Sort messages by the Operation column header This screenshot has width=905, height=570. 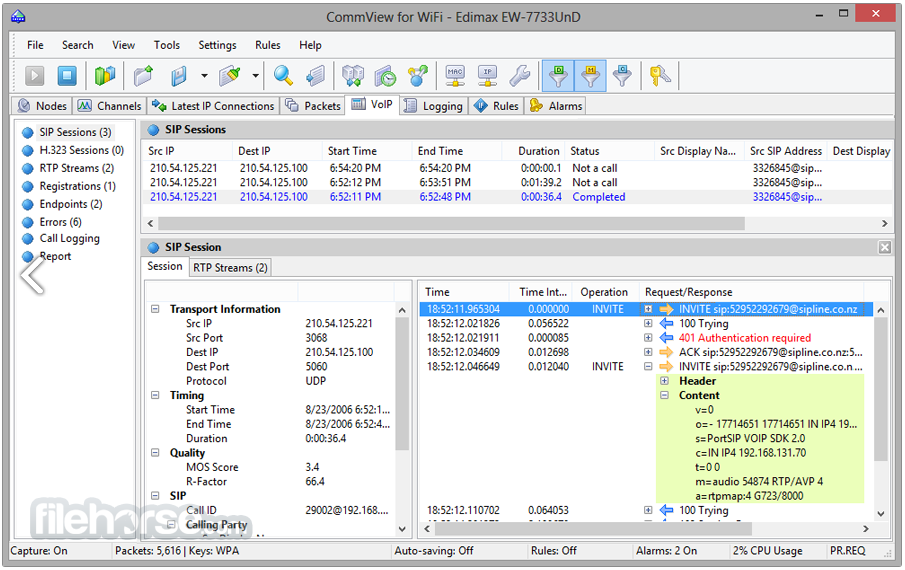(x=605, y=292)
